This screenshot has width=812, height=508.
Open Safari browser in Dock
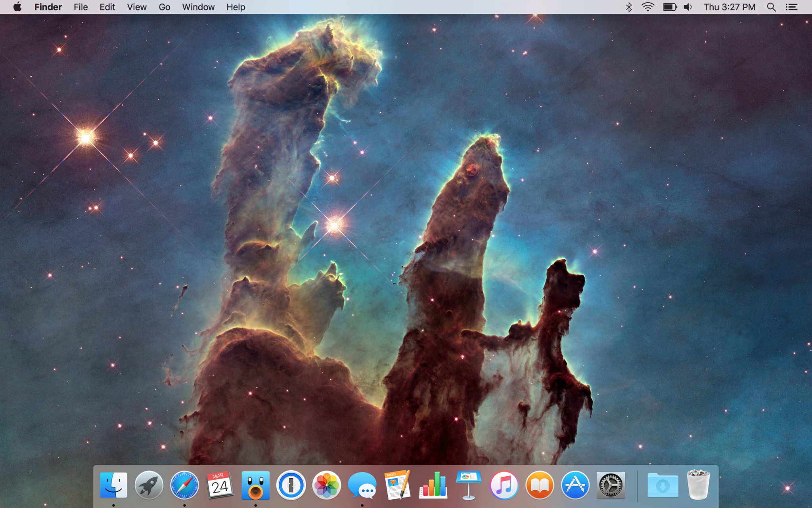184,485
